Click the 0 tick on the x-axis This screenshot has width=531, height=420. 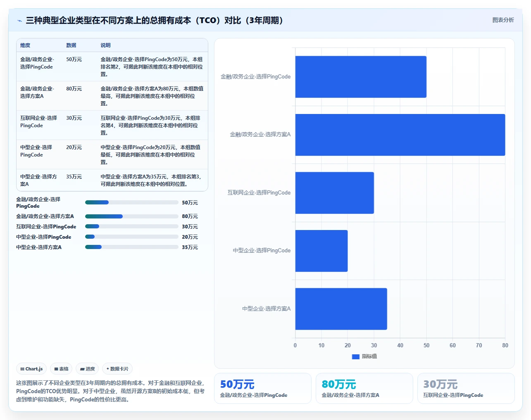(295, 345)
